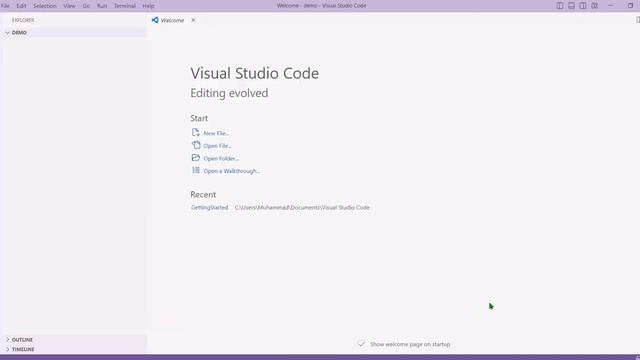Restore down the VS Code window
Image resolution: width=640 pixels, height=360 pixels.
[630, 6]
